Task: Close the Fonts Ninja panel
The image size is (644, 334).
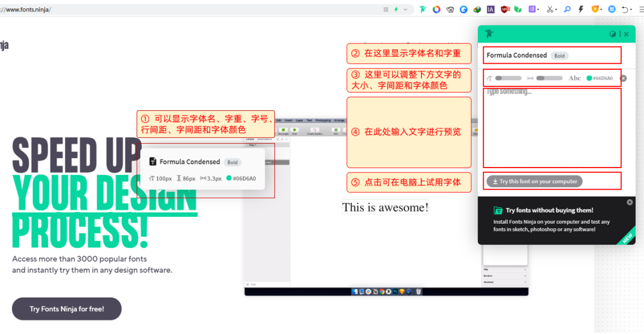Action: (626, 34)
